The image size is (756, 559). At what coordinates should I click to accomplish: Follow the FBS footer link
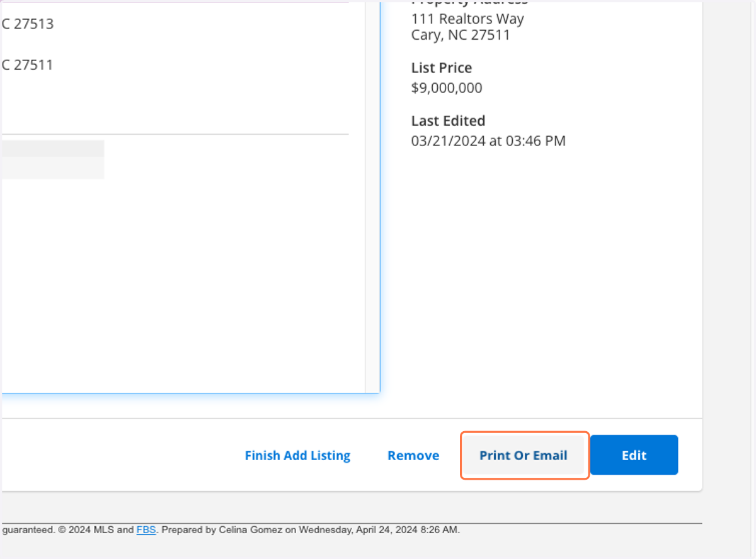tap(146, 530)
